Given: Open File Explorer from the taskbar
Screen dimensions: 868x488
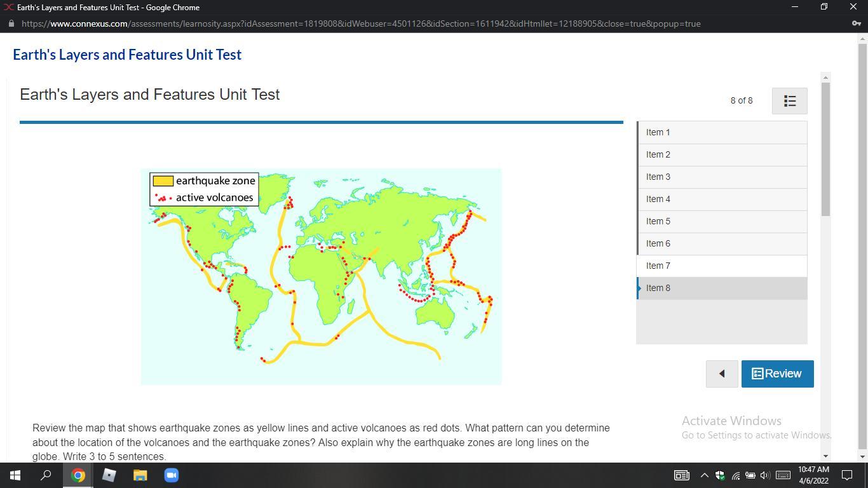Looking at the screenshot, I should pyautogui.click(x=140, y=475).
